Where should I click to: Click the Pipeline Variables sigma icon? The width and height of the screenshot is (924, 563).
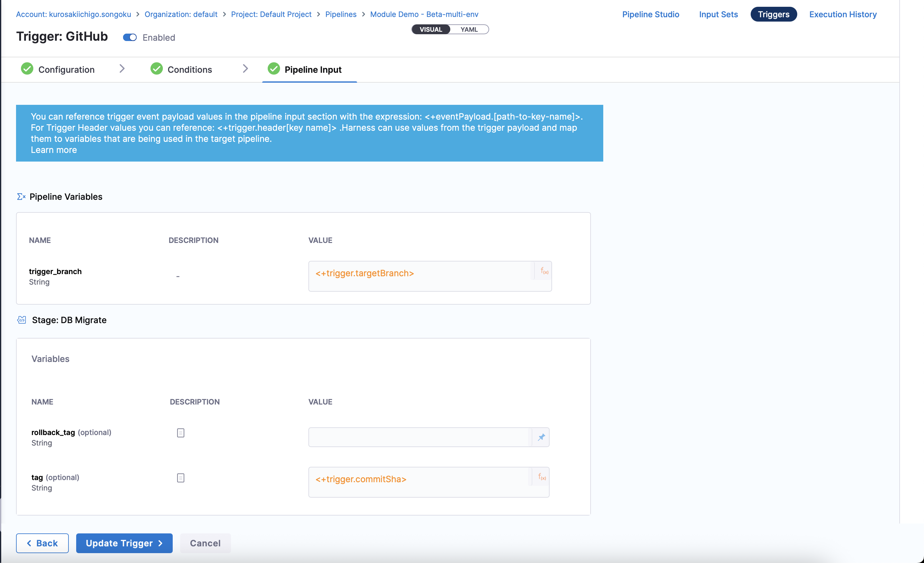tap(21, 197)
